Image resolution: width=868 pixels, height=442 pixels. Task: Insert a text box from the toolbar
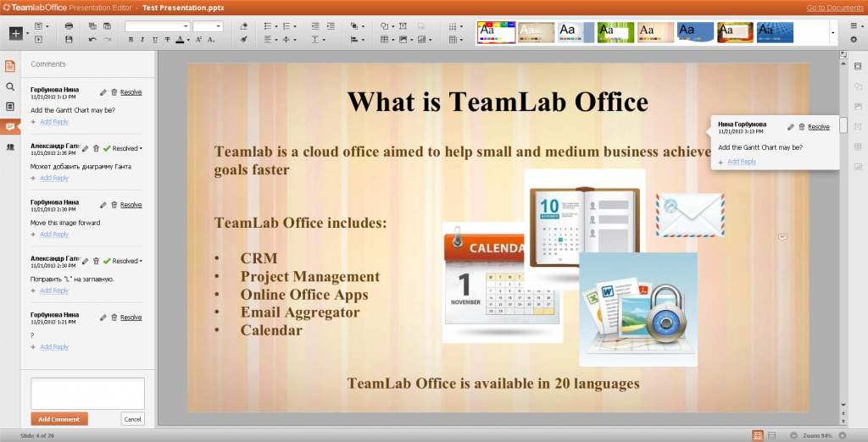(403, 26)
